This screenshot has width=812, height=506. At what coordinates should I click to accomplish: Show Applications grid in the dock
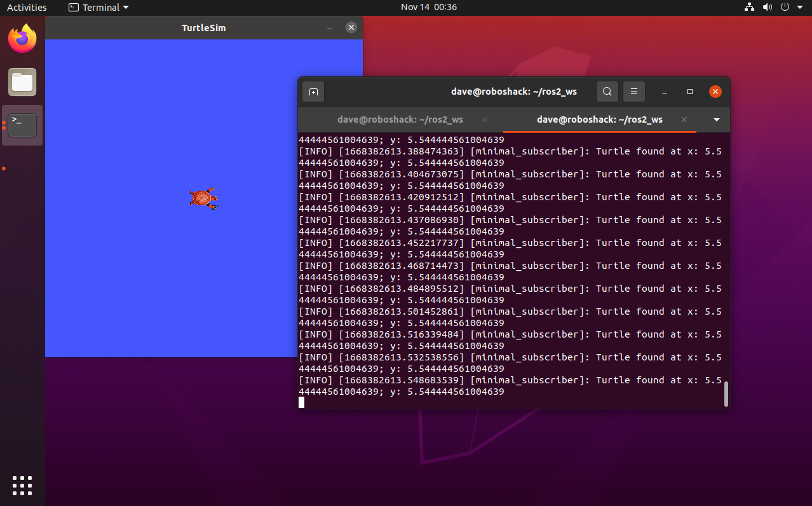pyautogui.click(x=22, y=485)
